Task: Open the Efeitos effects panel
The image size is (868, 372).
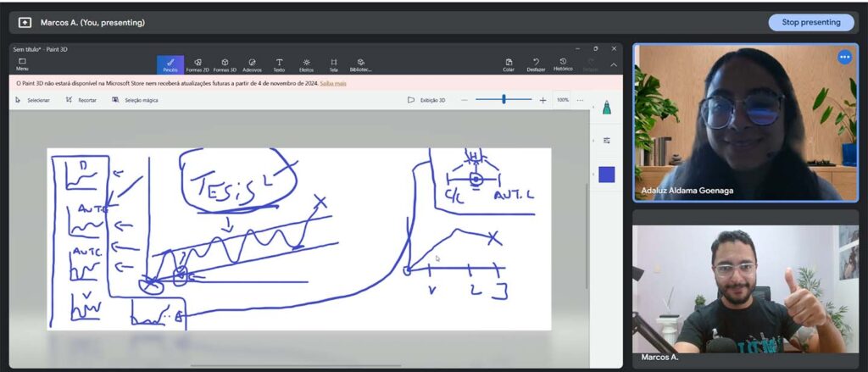Action: [306, 64]
